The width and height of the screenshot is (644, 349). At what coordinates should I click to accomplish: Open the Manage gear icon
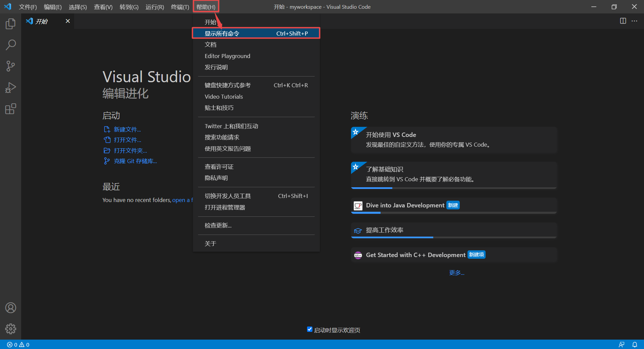pyautogui.click(x=10, y=329)
